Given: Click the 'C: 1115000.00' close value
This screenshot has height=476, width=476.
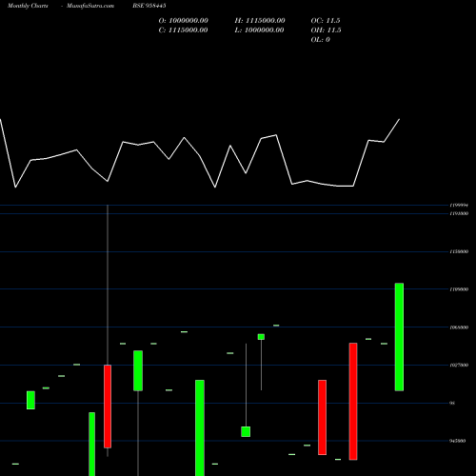Looking at the screenshot, I should (184, 30).
